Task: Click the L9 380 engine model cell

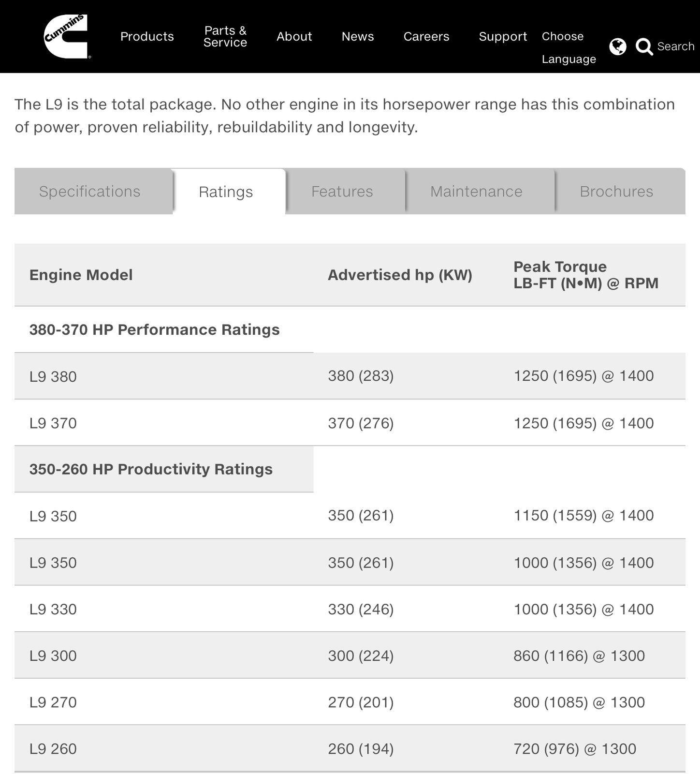Action: (x=53, y=376)
